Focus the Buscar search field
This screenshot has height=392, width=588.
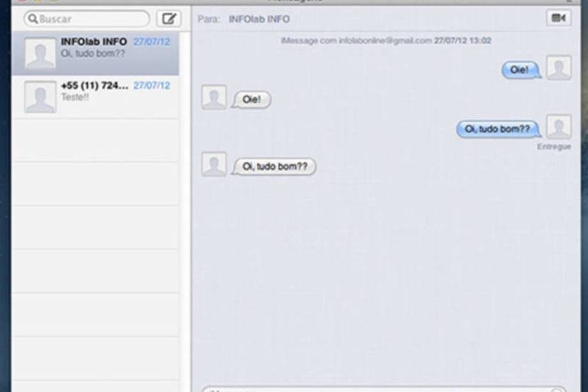pos(87,19)
